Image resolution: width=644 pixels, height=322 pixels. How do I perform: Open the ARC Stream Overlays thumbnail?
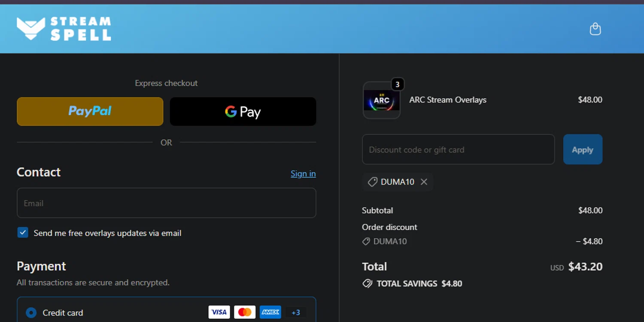pos(381,100)
